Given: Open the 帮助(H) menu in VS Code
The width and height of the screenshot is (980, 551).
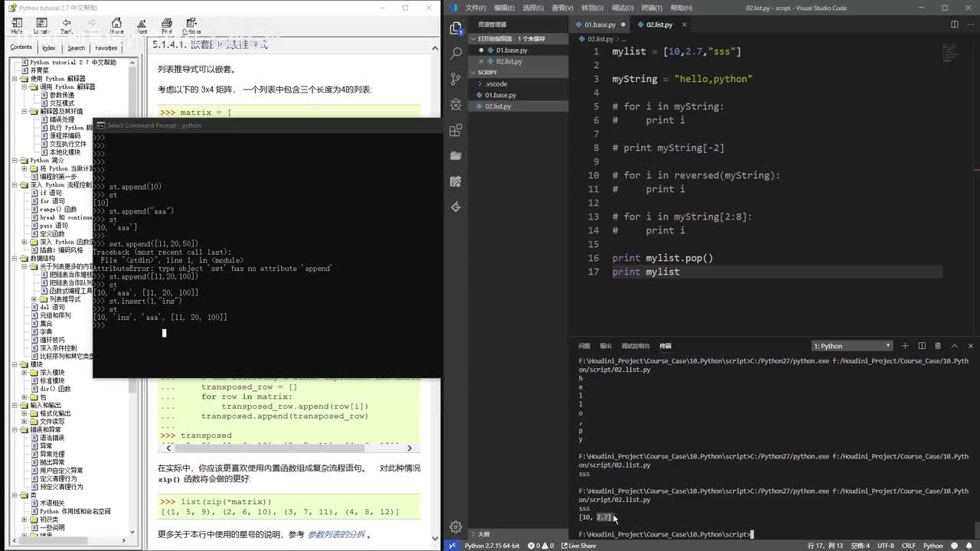Looking at the screenshot, I should [681, 8].
